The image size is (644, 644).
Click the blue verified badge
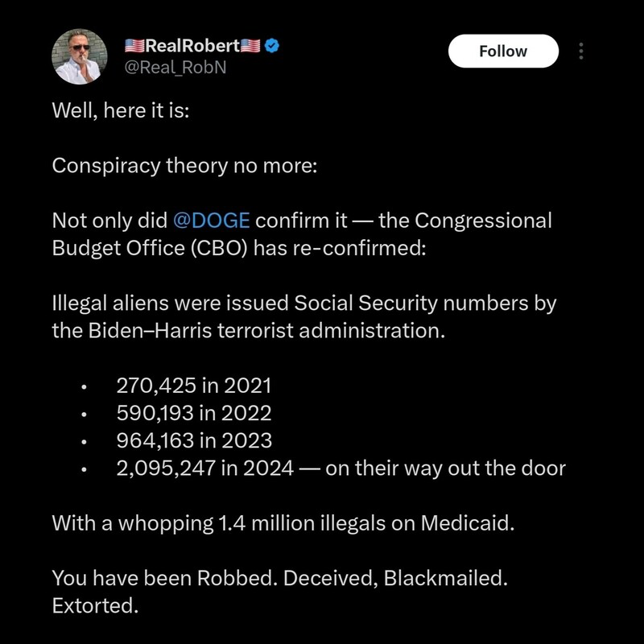pyautogui.click(x=273, y=46)
